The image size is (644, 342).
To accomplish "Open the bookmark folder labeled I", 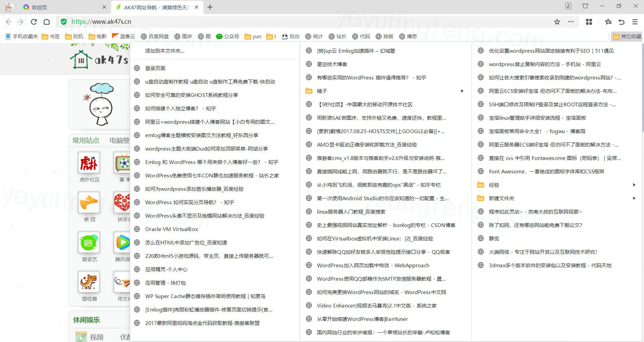I will (271, 36).
